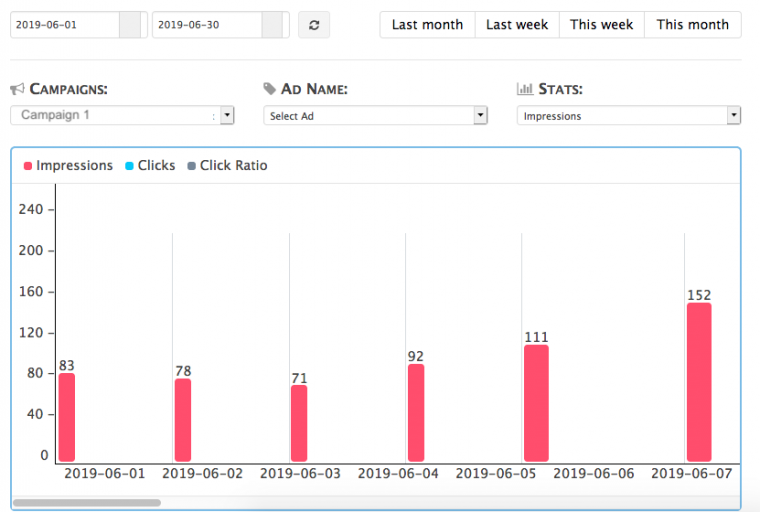This screenshot has width=760, height=512.
Task: Edit the start date 2019-06-01 field
Action: pyautogui.click(x=65, y=25)
